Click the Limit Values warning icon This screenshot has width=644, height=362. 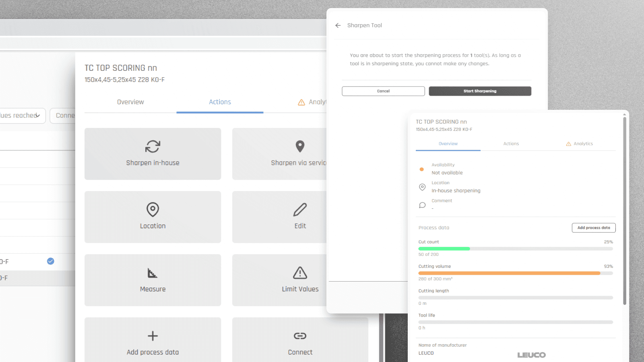[x=300, y=273]
